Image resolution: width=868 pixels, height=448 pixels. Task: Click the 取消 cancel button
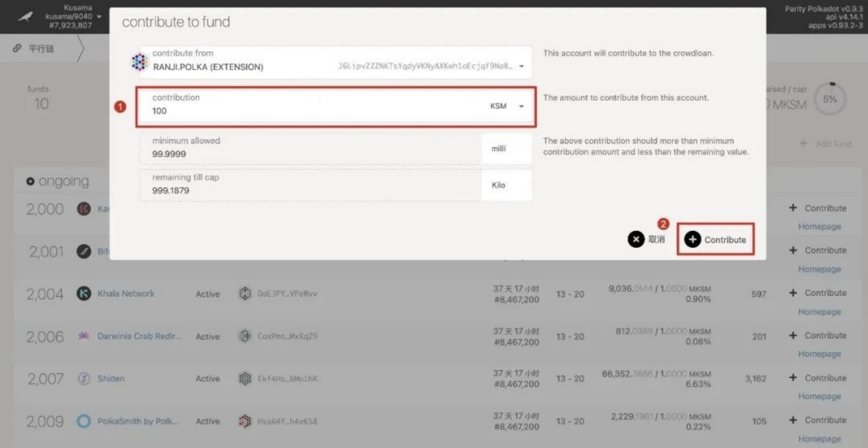pyautogui.click(x=646, y=239)
